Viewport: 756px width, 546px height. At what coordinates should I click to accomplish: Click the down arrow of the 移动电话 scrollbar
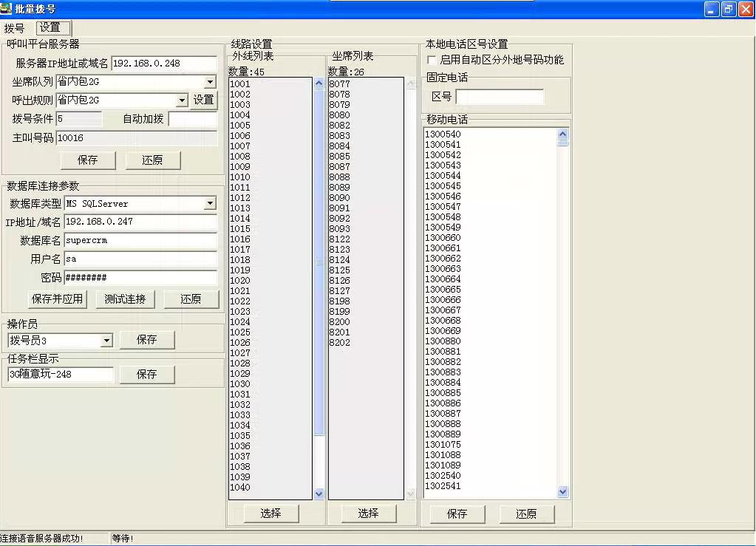tap(562, 492)
